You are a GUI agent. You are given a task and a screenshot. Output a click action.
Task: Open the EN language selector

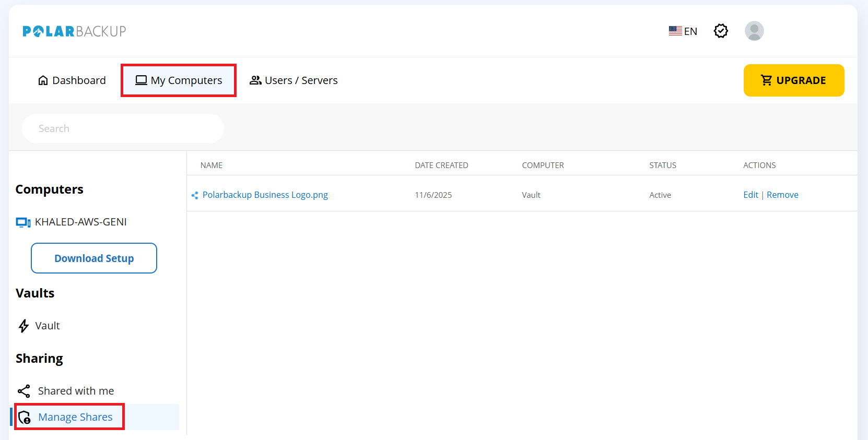(x=690, y=31)
